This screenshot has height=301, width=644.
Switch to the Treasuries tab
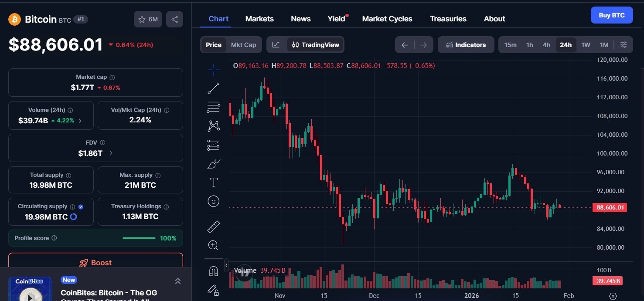[448, 19]
